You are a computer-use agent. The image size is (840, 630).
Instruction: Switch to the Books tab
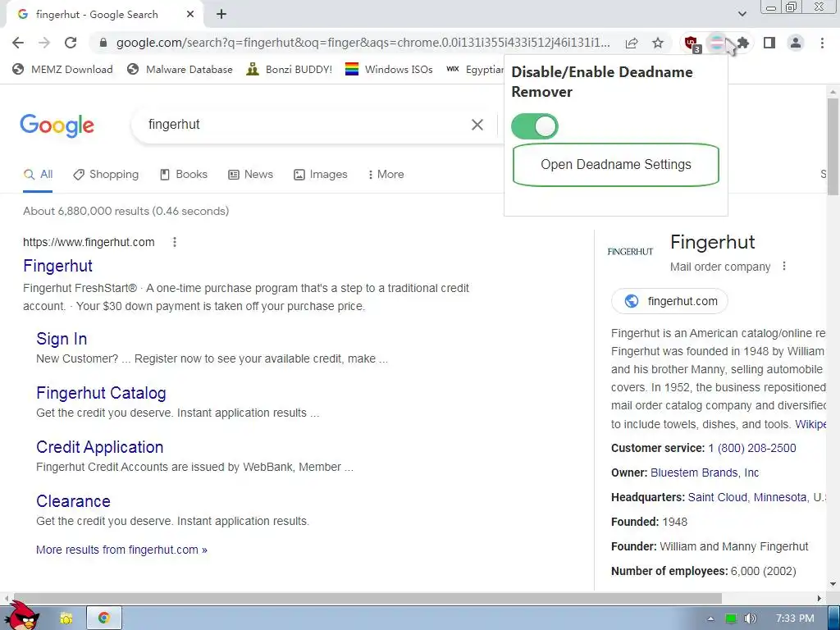coord(184,174)
